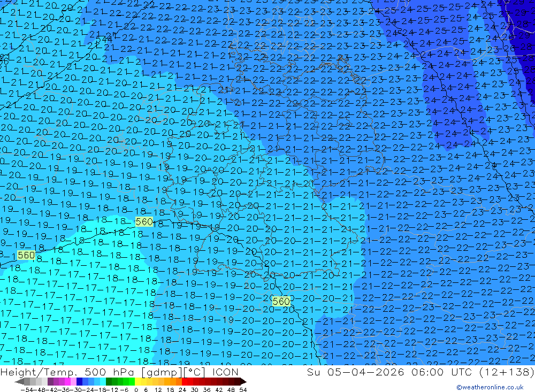Viewport: 535px width, 392px height.
Task: Click the model name 'ICON' in the title
Action: [225, 372]
